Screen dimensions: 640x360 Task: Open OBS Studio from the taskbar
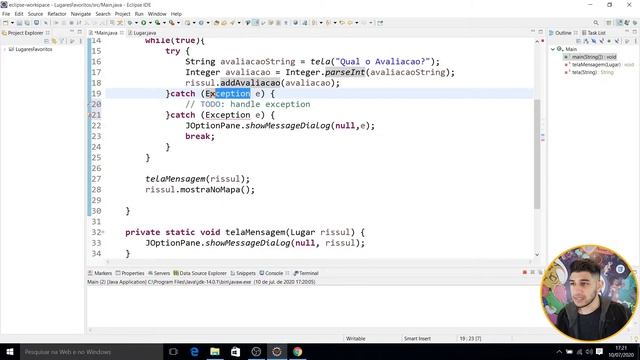256,351
